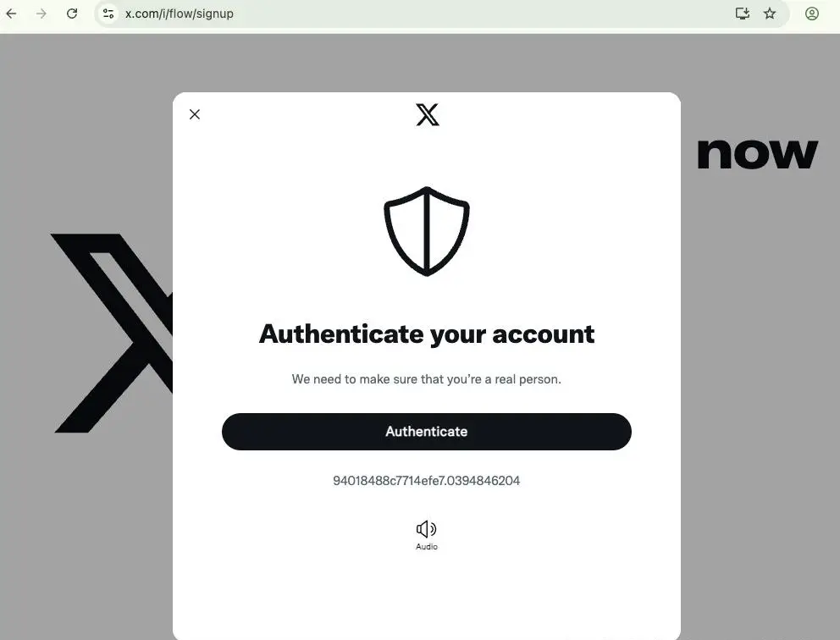840x640 pixels.
Task: Click the X logo atop the dialog
Action: tap(427, 114)
